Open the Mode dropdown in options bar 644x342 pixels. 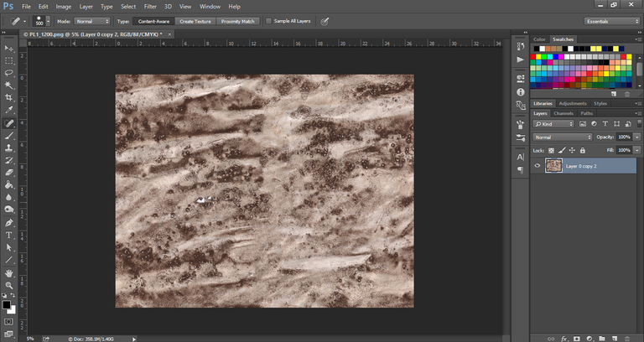tap(94, 20)
